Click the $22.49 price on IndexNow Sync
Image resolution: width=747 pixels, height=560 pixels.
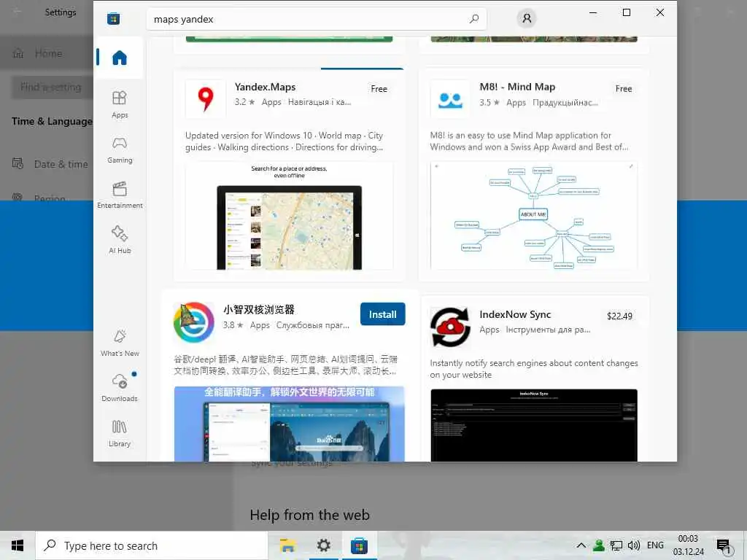coord(619,316)
